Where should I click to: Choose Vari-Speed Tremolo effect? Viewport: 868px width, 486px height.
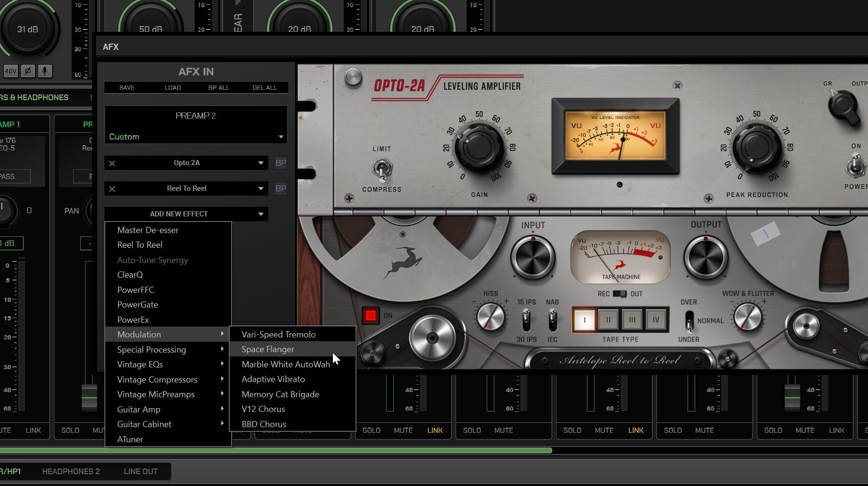point(292,335)
